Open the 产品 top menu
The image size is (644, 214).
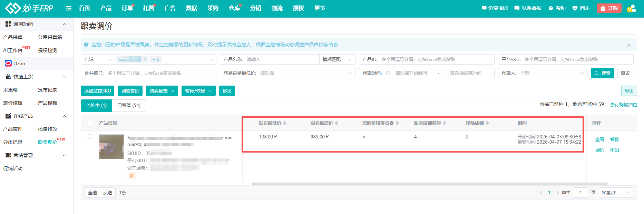(x=106, y=8)
